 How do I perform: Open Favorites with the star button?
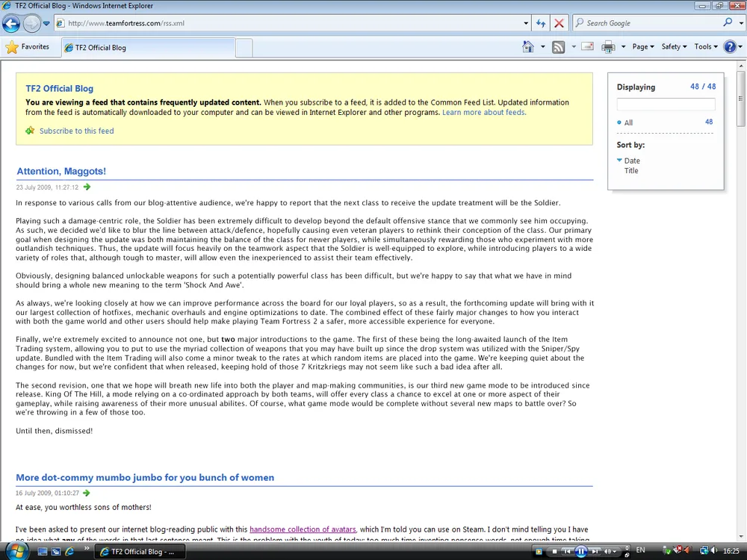pos(27,46)
